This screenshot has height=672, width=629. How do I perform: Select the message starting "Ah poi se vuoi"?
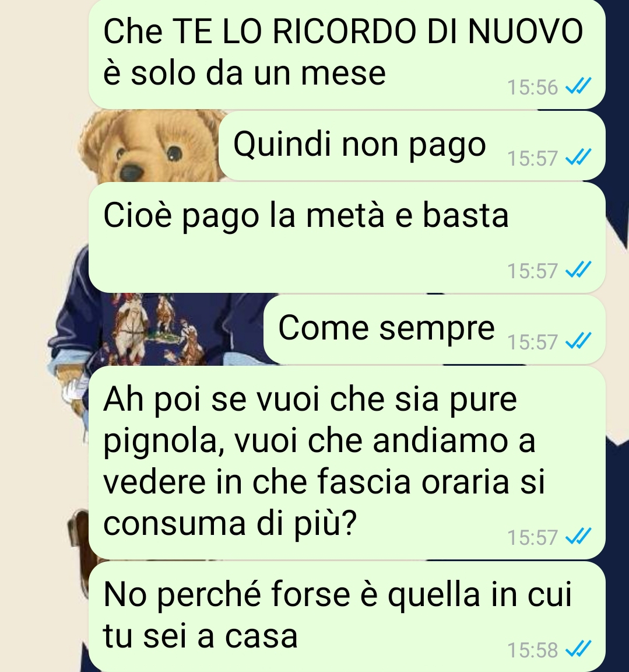[x=347, y=463]
